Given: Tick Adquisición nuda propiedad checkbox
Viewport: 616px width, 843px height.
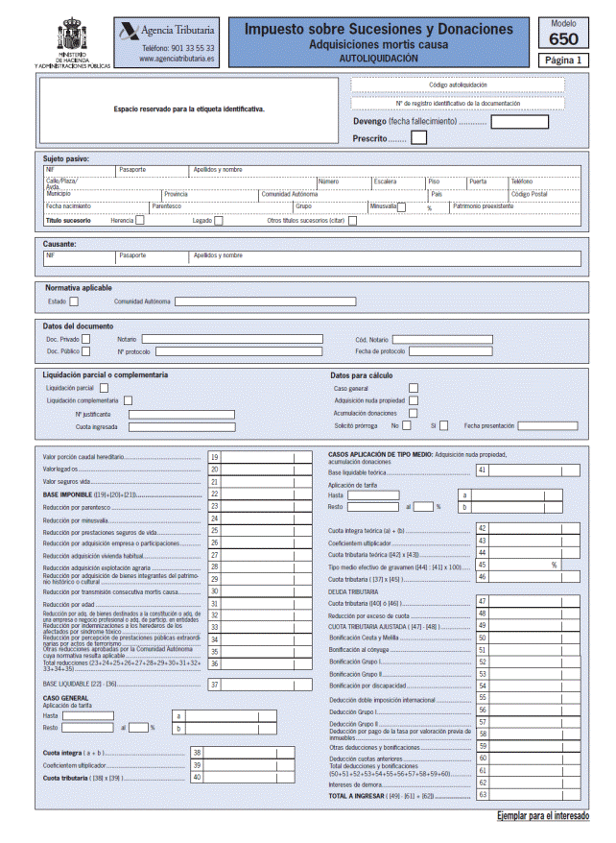Looking at the screenshot, I should 413,400.
